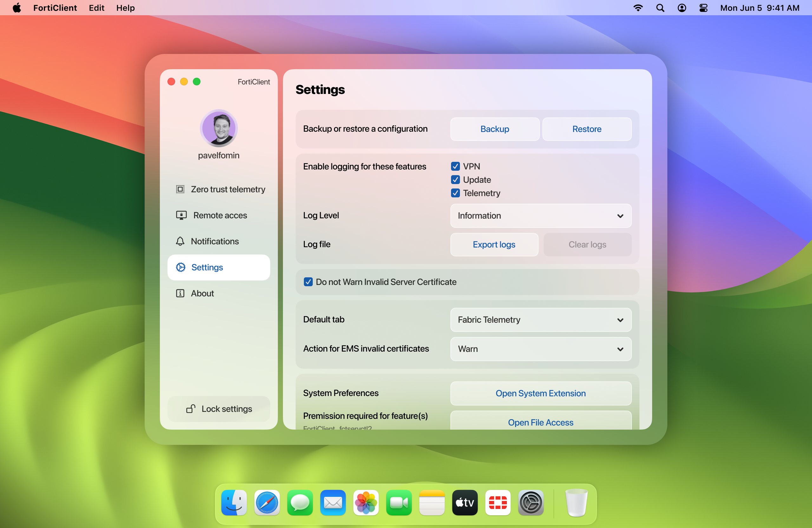Image resolution: width=812 pixels, height=528 pixels.
Task: Click the About info icon
Action: coord(180,293)
